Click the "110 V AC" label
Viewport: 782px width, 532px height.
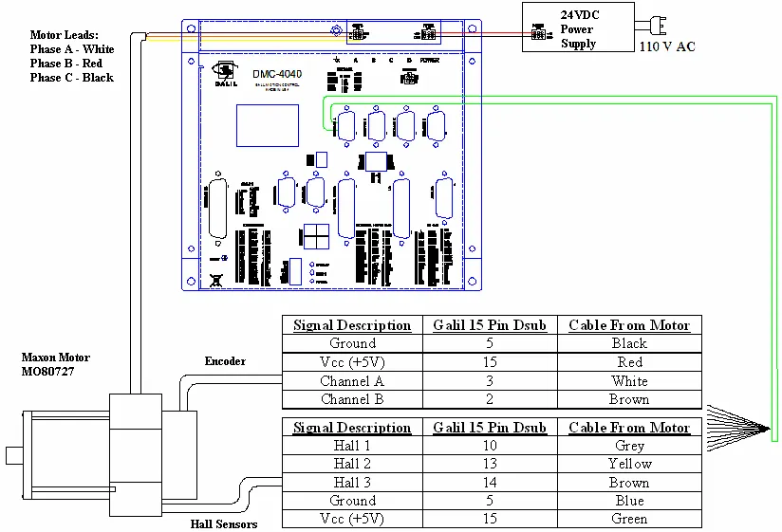pos(667,46)
